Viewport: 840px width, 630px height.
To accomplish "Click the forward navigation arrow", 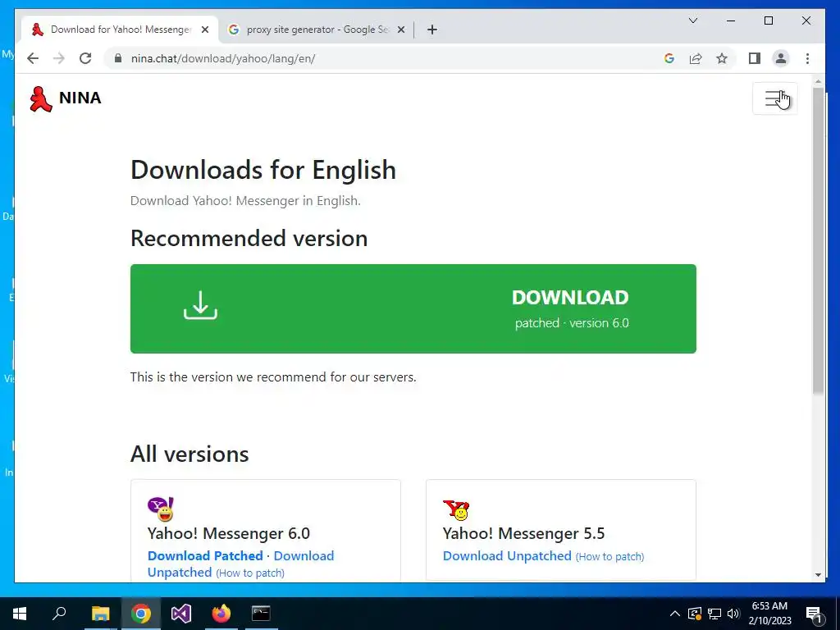I will [59, 58].
